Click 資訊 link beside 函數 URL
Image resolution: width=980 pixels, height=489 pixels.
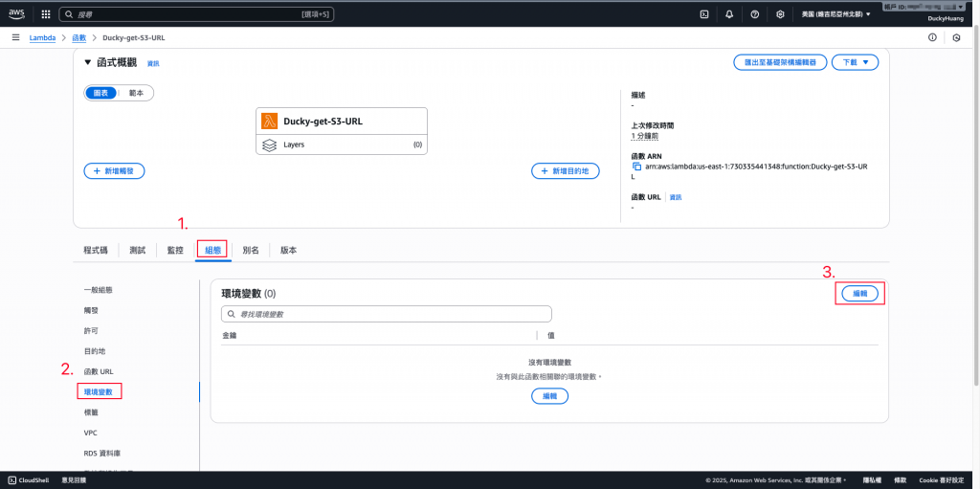point(676,197)
